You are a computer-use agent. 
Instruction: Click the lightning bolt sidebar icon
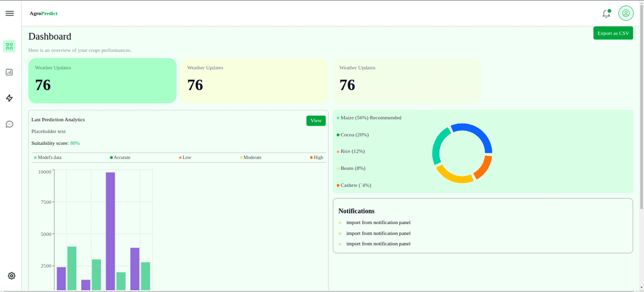pos(10,98)
